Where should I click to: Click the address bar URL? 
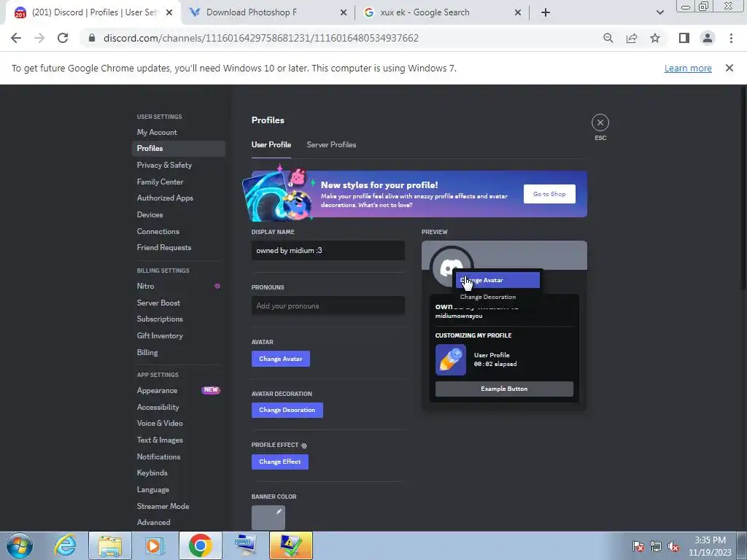[261, 38]
